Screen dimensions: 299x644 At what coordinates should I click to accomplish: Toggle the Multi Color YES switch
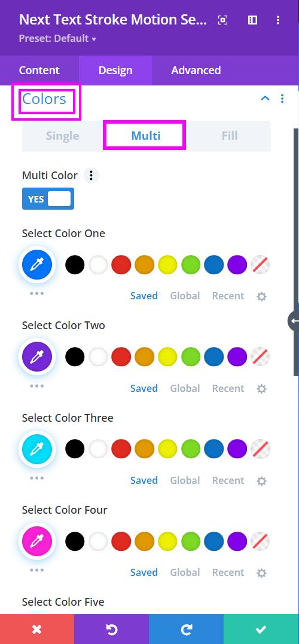coord(48,199)
